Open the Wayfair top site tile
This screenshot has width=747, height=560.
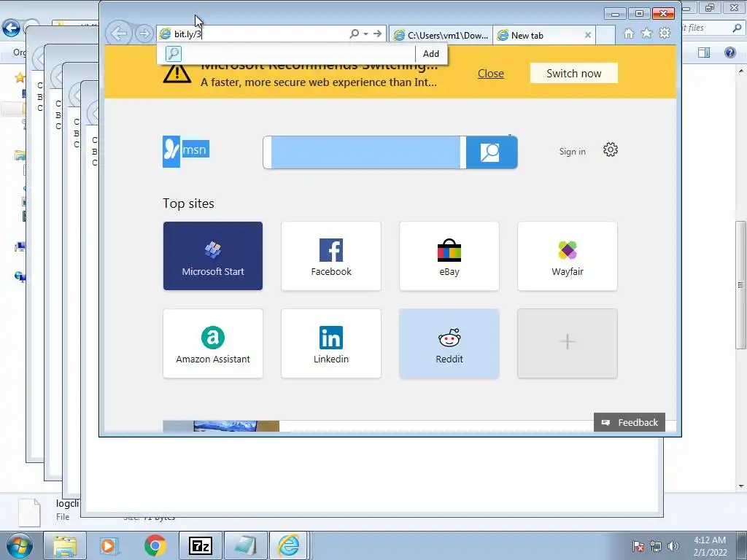point(568,256)
